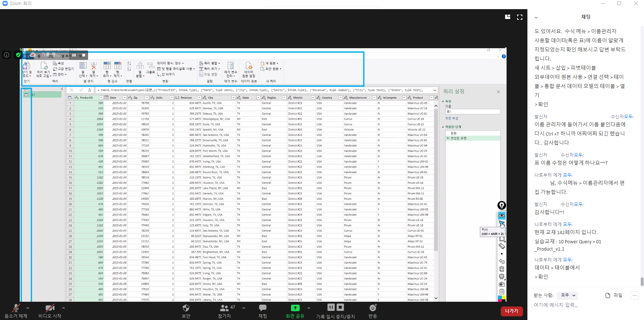Click the Reactions smiley icon
This screenshot has height=320, width=644.
(372, 308)
